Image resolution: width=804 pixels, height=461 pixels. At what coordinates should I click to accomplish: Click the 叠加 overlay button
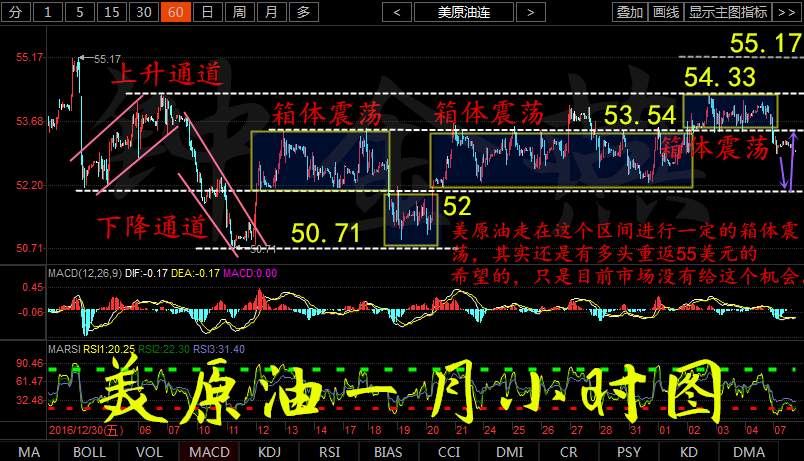(x=630, y=12)
